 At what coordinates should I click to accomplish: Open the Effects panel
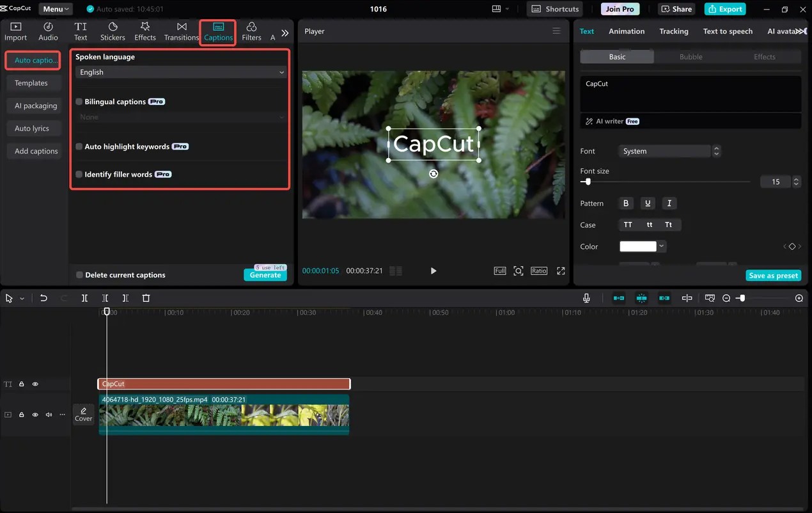(x=145, y=31)
